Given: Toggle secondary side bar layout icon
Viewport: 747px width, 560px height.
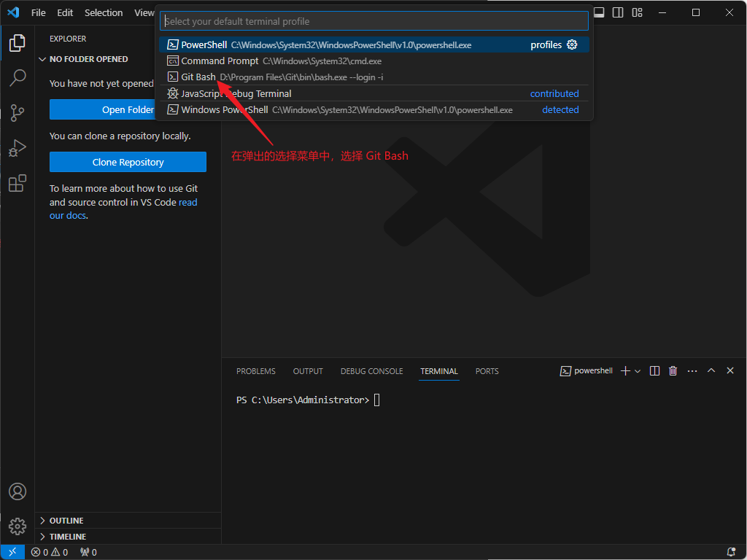Looking at the screenshot, I should click(x=618, y=12).
